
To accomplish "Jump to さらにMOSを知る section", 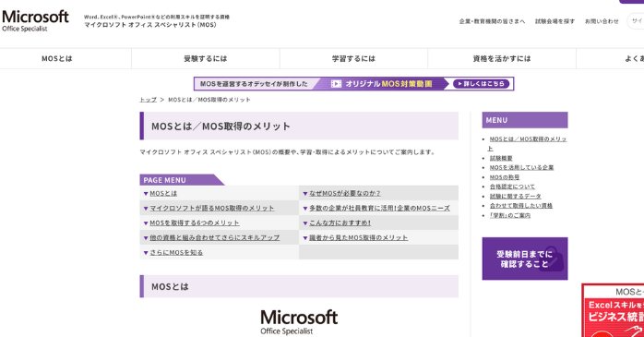I will click(176, 253).
